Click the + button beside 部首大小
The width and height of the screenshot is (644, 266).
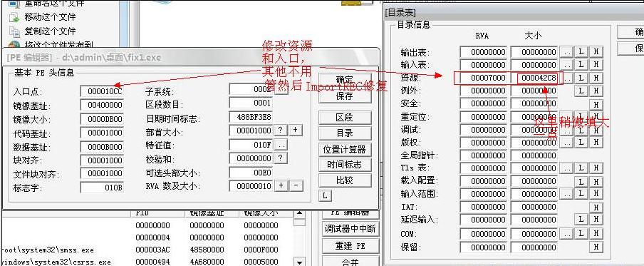click(x=296, y=131)
